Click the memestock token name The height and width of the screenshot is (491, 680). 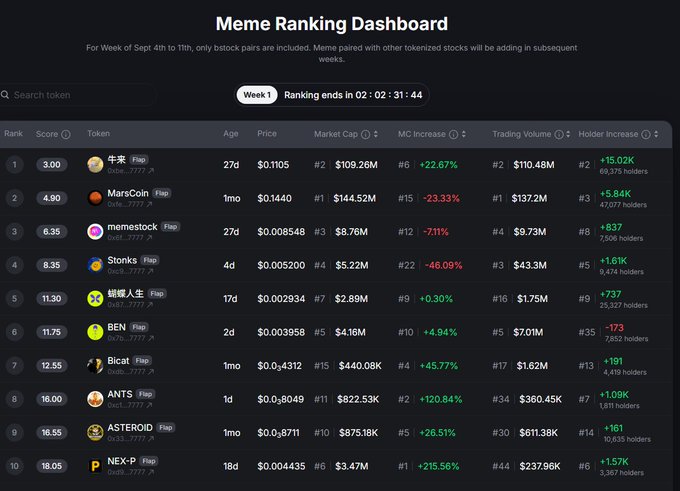coord(132,227)
